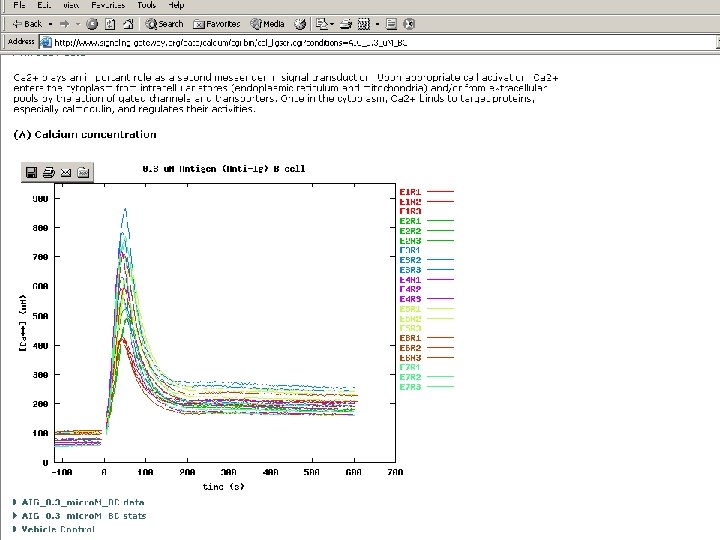Open the Tools menu

pyautogui.click(x=146, y=6)
